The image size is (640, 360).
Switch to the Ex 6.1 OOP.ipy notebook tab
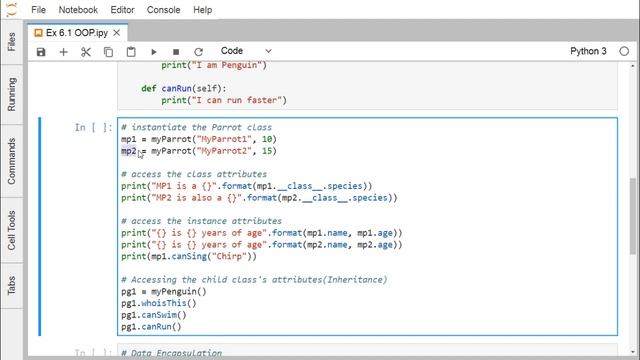click(x=77, y=33)
